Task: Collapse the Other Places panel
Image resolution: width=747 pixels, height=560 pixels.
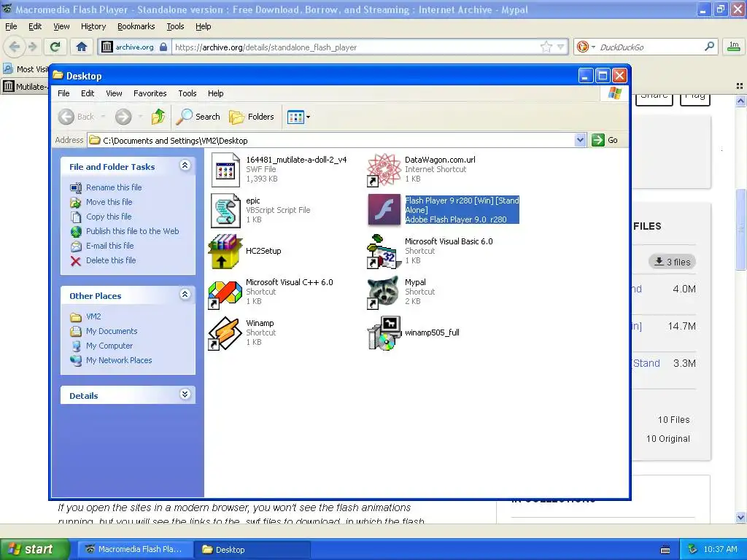Action: tap(185, 295)
